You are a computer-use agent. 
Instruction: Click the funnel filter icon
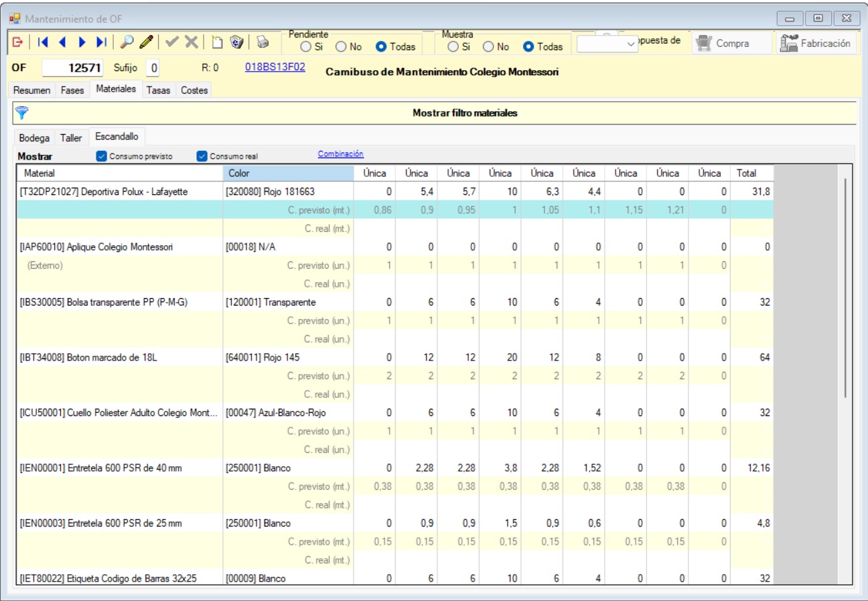point(21,113)
